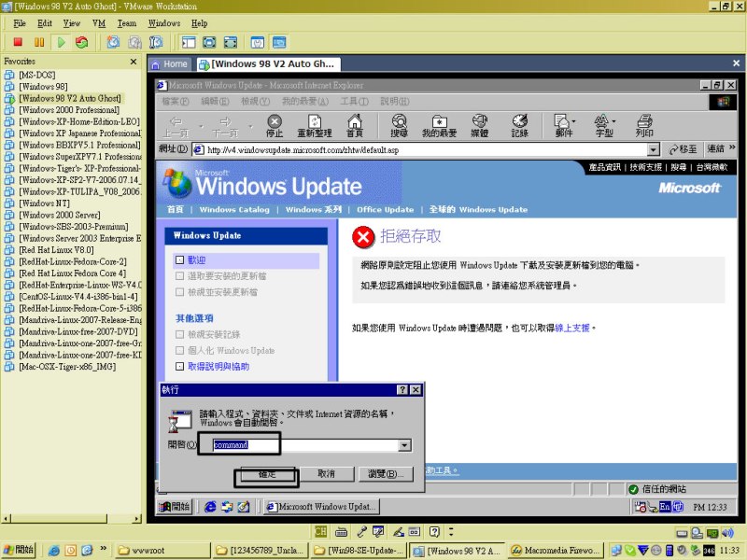
Task: Expand the IE links (連結) chevron
Action: [732, 148]
